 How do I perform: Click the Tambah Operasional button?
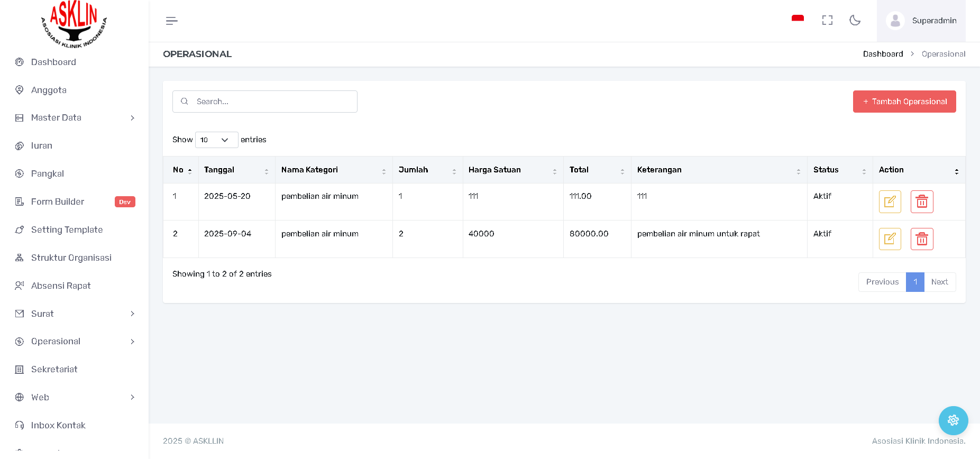tap(904, 102)
